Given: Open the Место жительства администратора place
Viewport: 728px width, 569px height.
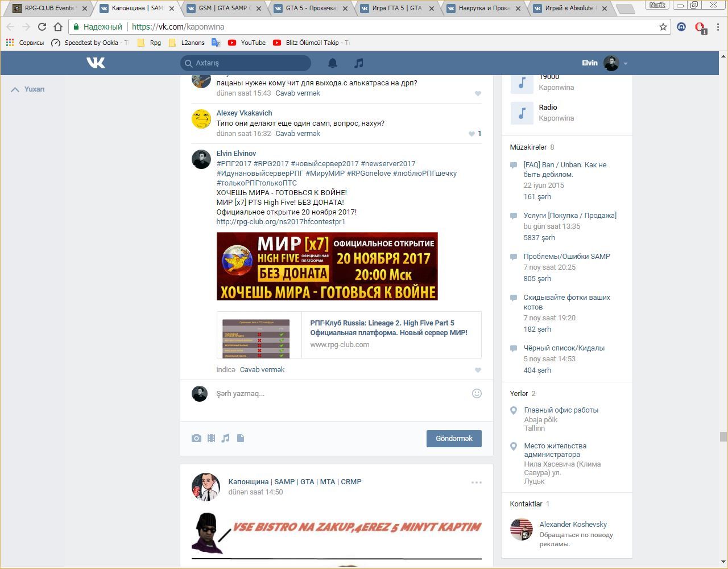Looking at the screenshot, I should [x=556, y=450].
